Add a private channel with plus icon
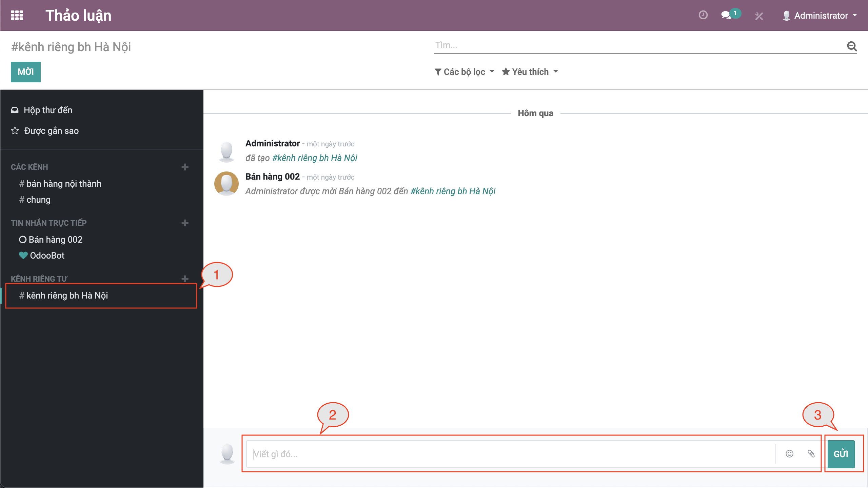The width and height of the screenshot is (868, 488). [x=185, y=279]
